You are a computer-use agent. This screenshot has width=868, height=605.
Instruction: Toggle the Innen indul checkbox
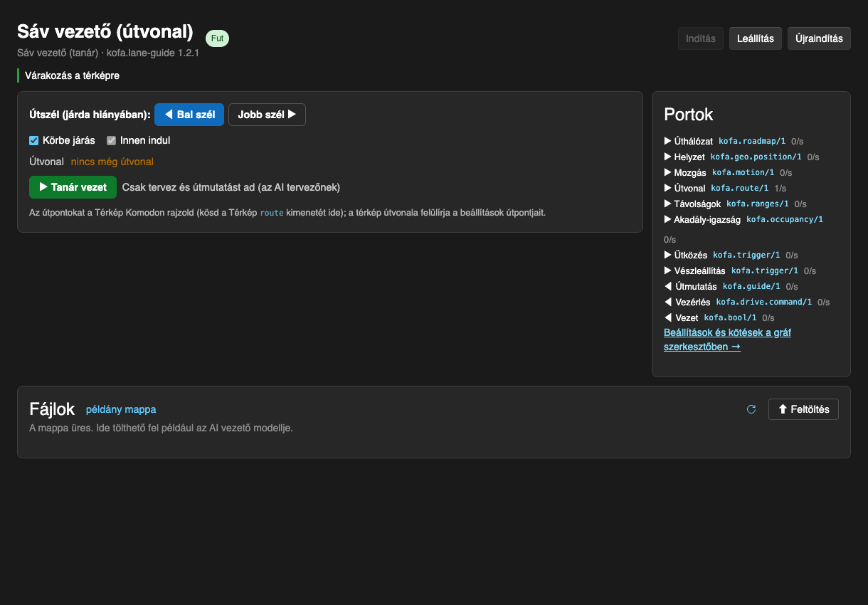pos(111,140)
